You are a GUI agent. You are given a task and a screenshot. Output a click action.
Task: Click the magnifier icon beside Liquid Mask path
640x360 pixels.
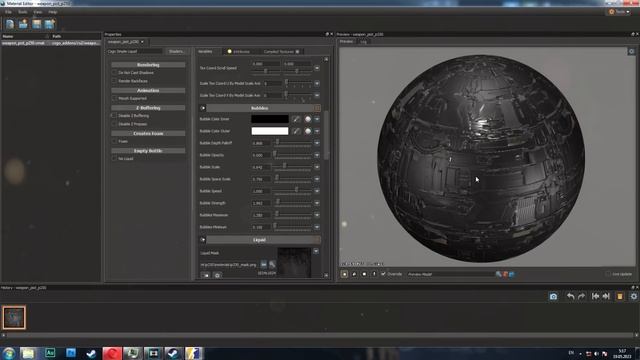point(272,264)
